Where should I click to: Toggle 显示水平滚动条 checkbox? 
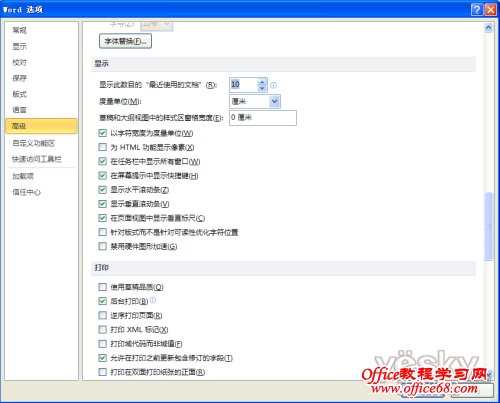pyautogui.click(x=102, y=190)
